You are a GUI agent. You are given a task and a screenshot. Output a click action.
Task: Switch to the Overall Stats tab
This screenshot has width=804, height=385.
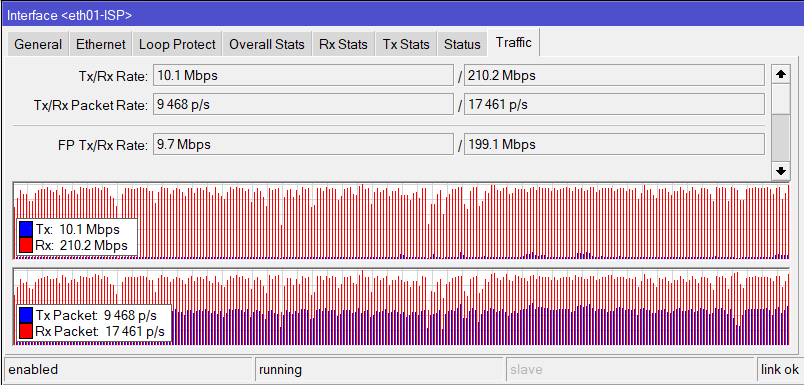[x=267, y=45]
